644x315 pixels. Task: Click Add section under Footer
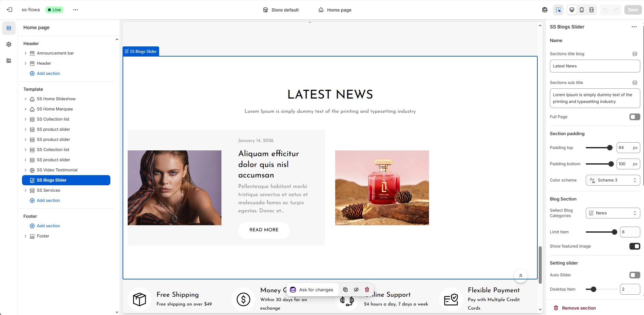48,226
